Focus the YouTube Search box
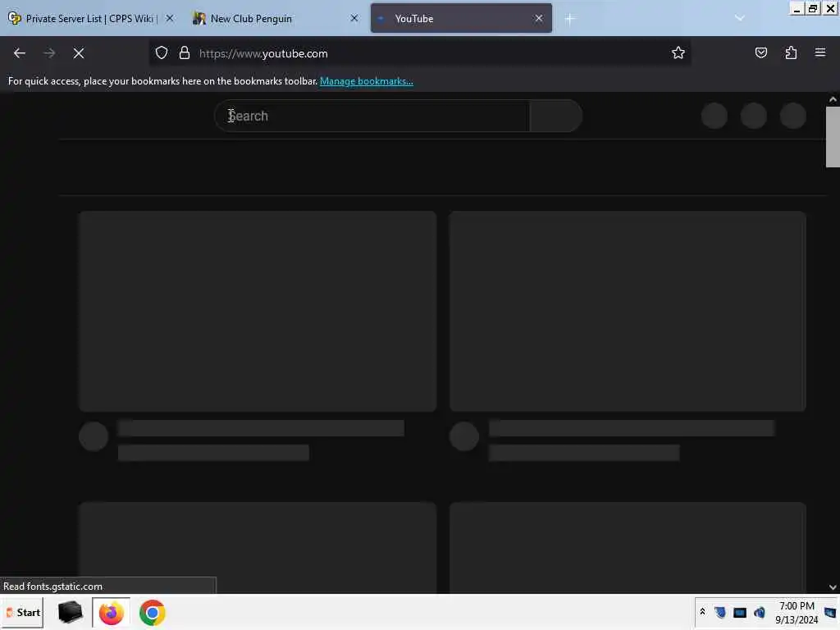The width and height of the screenshot is (840, 630). [x=372, y=116]
